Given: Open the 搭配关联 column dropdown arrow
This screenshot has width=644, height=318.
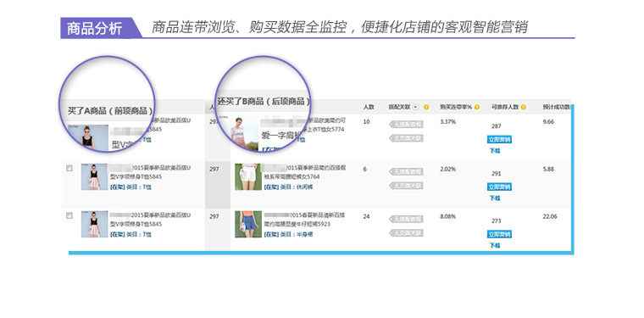Looking at the screenshot, I should pos(415,107).
